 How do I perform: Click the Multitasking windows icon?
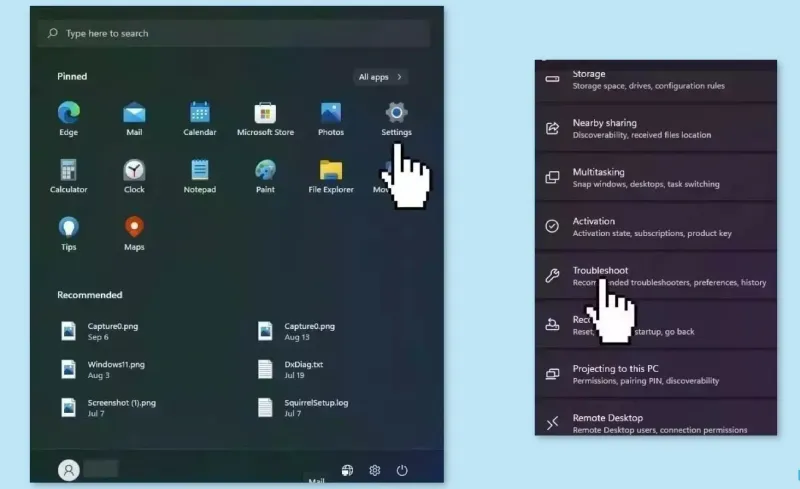[552, 177]
